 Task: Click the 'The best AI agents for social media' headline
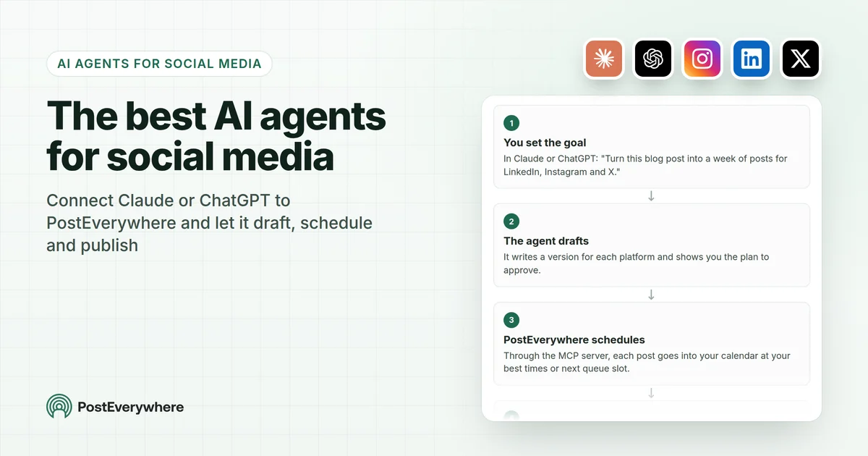[216, 136]
